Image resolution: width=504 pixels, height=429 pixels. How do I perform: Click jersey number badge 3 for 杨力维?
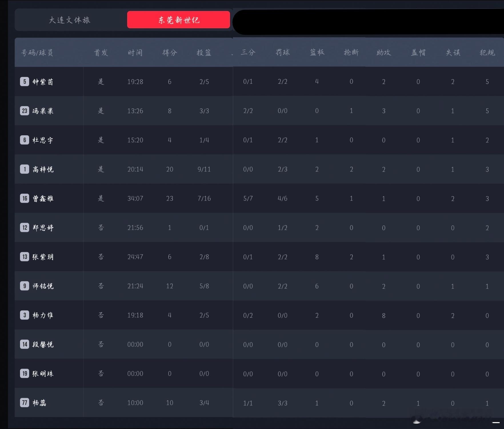pos(25,315)
